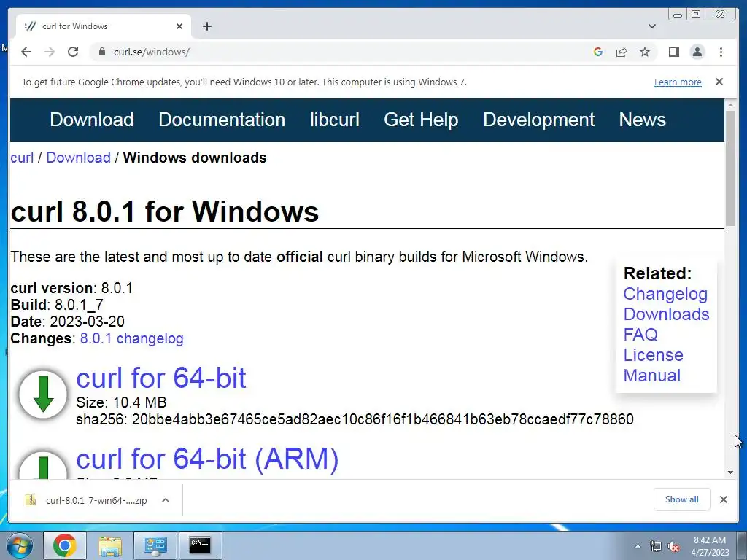747x560 pixels.
Task: Click the curl 8.0.1 for Windows heading
Action: [165, 211]
